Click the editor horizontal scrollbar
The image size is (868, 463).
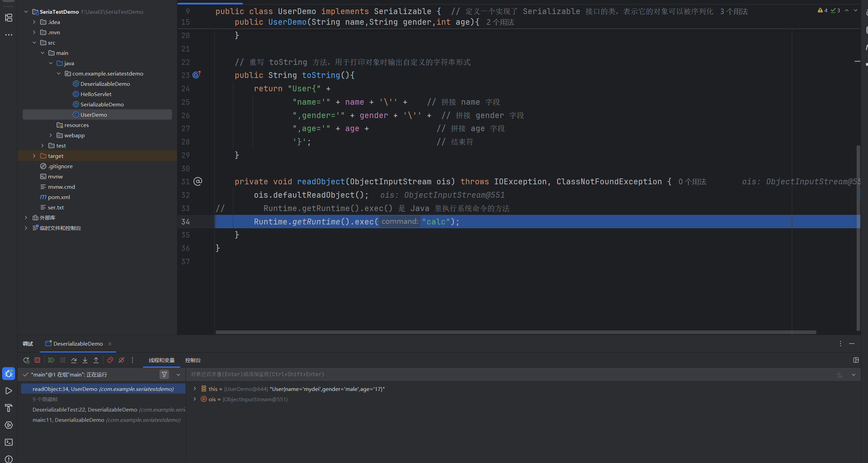pos(515,332)
